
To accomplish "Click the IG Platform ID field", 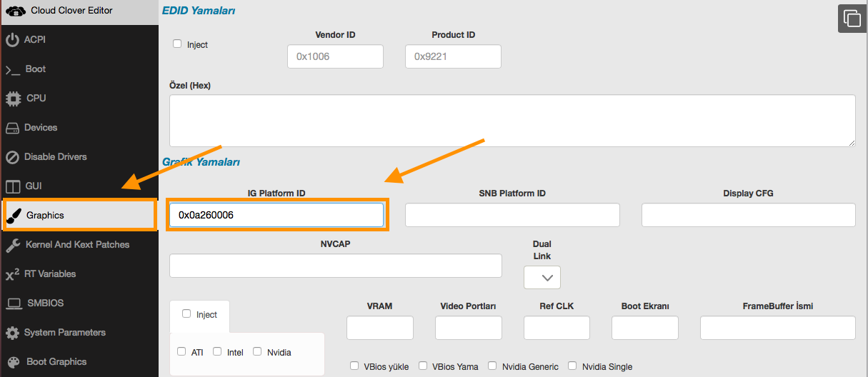I will pyautogui.click(x=276, y=215).
